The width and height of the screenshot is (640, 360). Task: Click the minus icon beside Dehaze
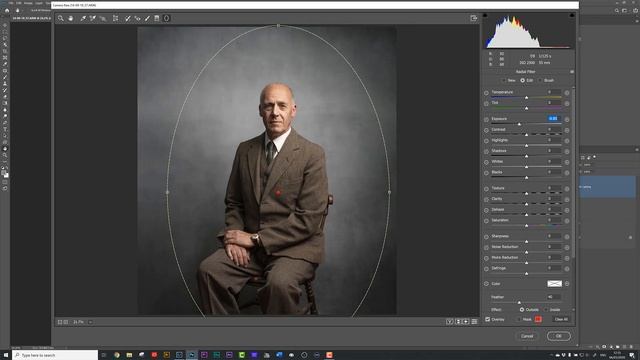point(486,210)
